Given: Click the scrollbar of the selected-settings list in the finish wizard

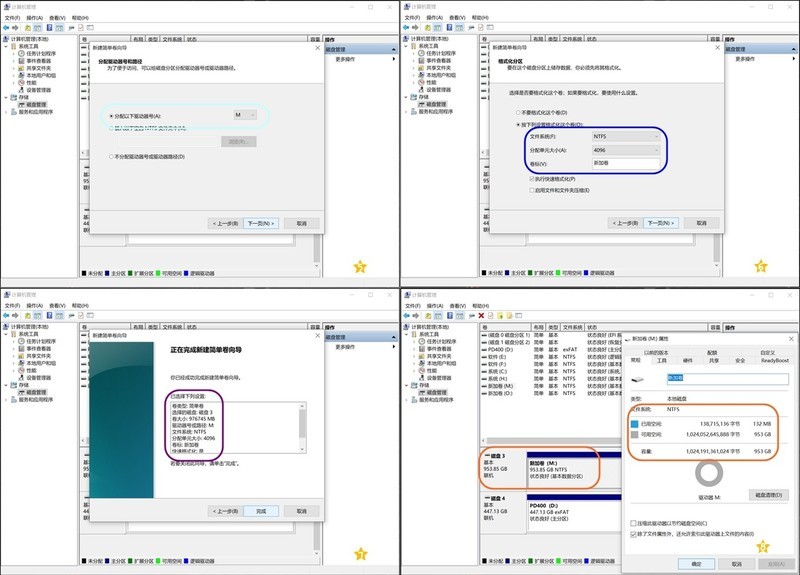Looking at the screenshot, I should click(x=303, y=427).
